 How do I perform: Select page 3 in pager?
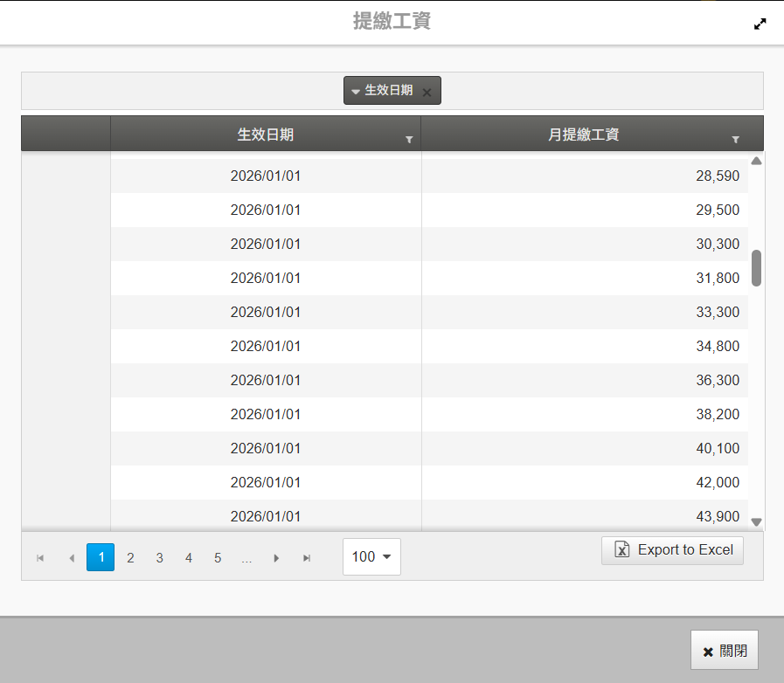click(x=159, y=557)
